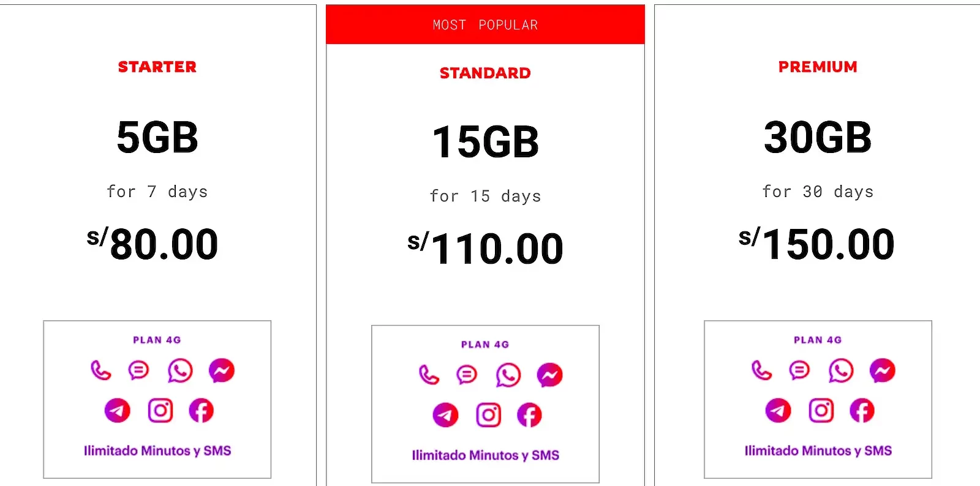Choose the 15GB Standard plan heading
Screen dimensions: 980x486
pyautogui.click(x=486, y=142)
